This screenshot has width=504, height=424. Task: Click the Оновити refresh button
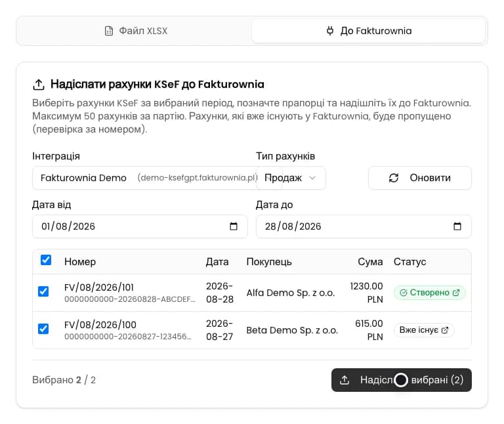coord(420,178)
